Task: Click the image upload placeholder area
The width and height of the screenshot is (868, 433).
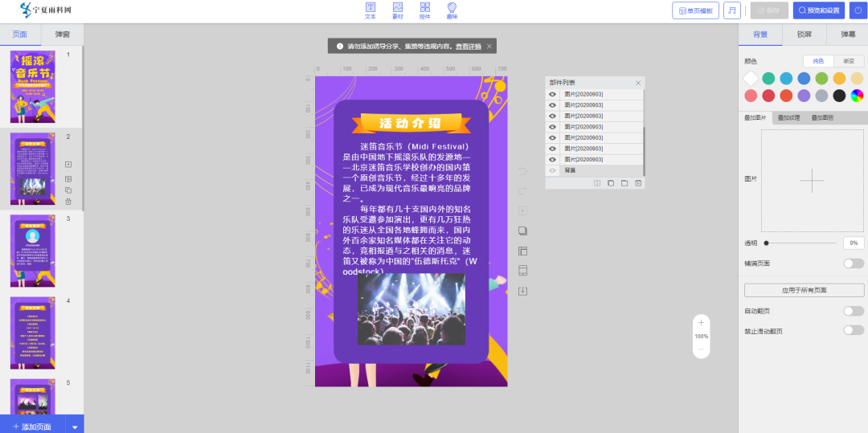Action: (812, 180)
